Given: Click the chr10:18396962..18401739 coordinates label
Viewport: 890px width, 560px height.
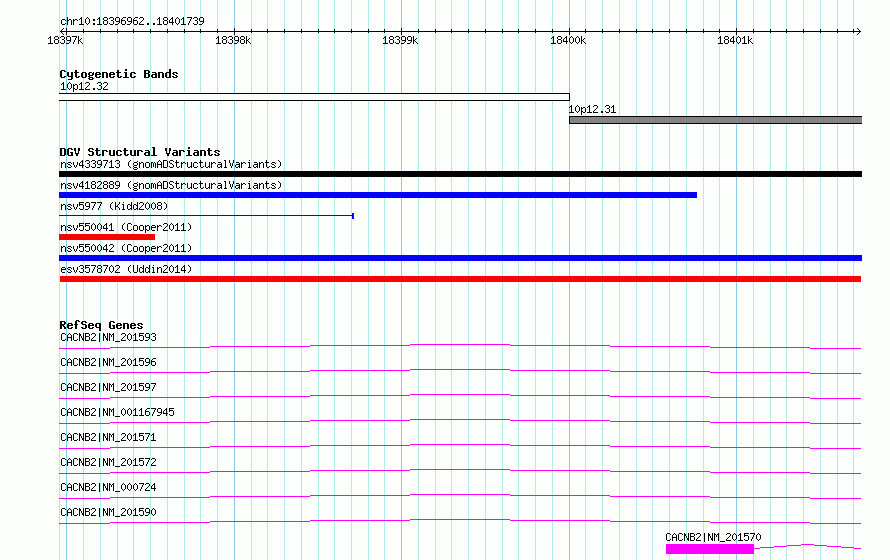Looking at the screenshot, I should point(132,21).
